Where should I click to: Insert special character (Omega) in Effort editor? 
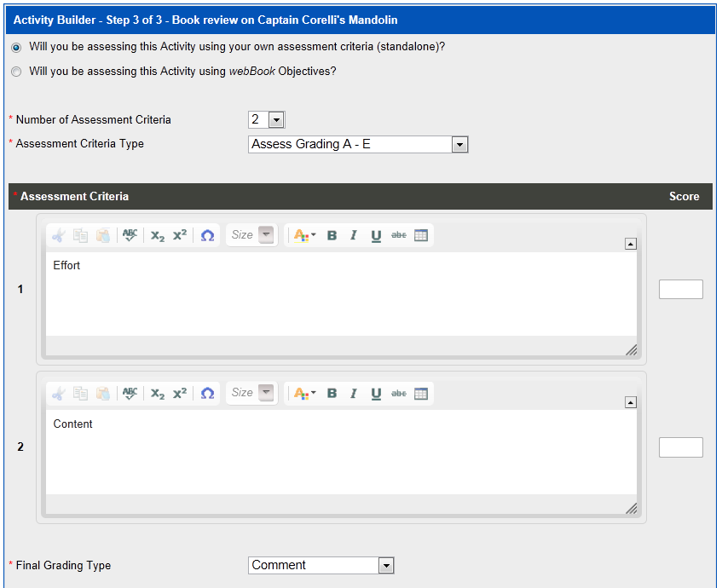pyautogui.click(x=207, y=235)
